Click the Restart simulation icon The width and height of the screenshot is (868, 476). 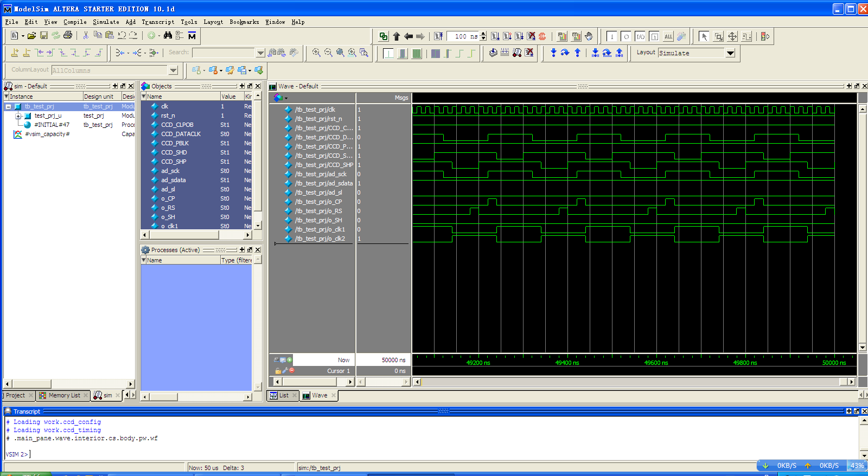(438, 36)
